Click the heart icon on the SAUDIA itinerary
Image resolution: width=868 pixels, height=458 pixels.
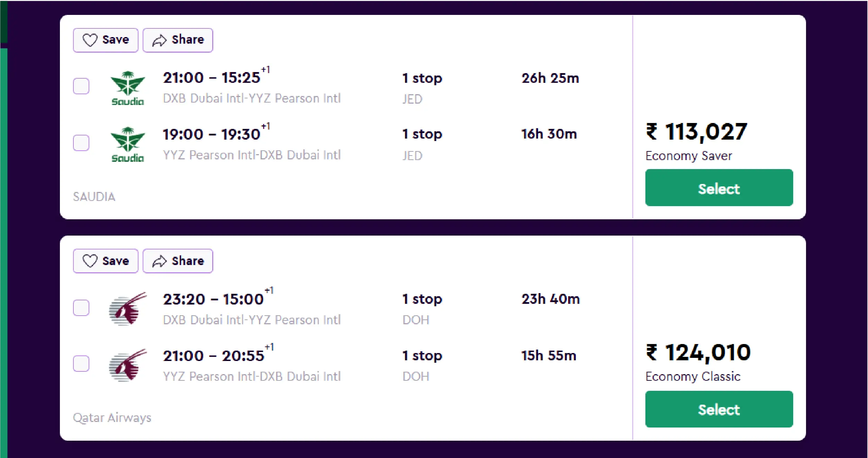click(90, 39)
